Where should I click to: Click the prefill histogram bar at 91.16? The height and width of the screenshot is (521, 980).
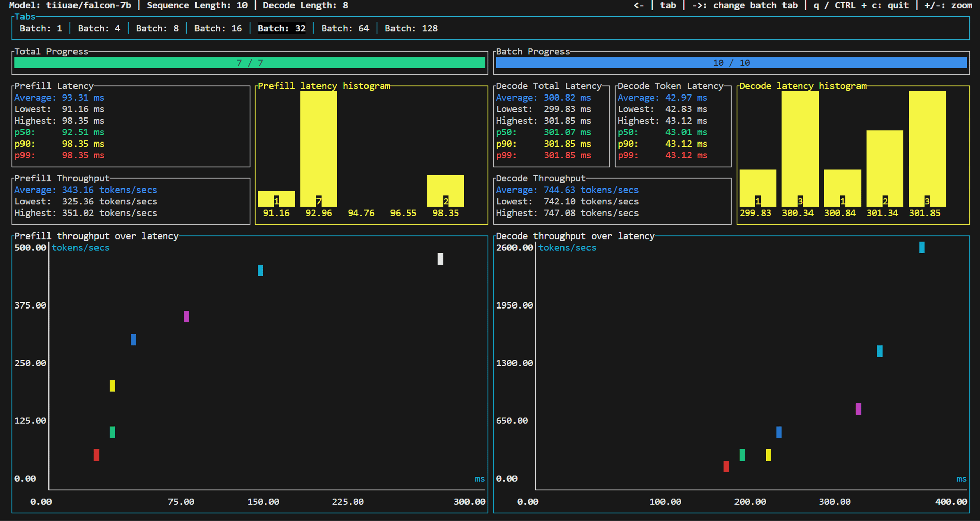click(x=276, y=199)
